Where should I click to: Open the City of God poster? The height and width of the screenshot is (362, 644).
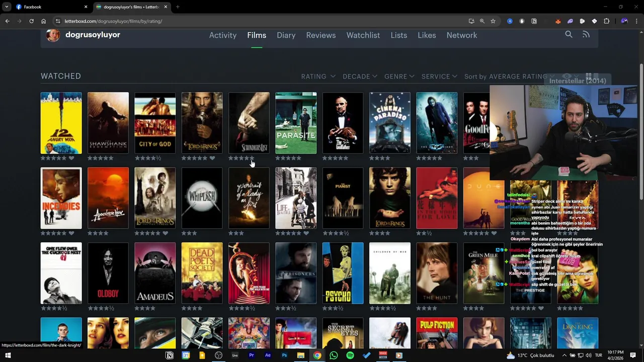coord(155,123)
